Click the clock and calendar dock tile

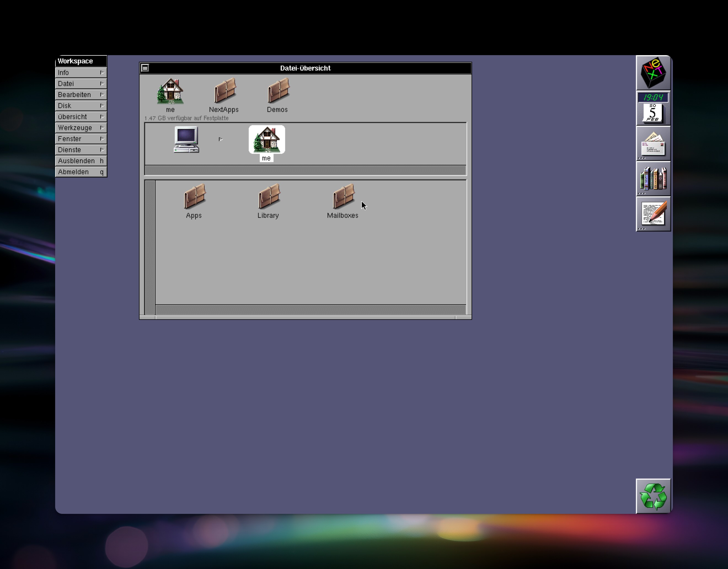point(653,108)
